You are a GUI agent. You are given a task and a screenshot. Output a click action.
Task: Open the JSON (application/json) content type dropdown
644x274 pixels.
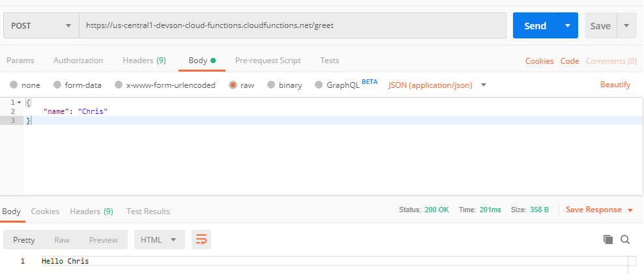[x=437, y=85]
